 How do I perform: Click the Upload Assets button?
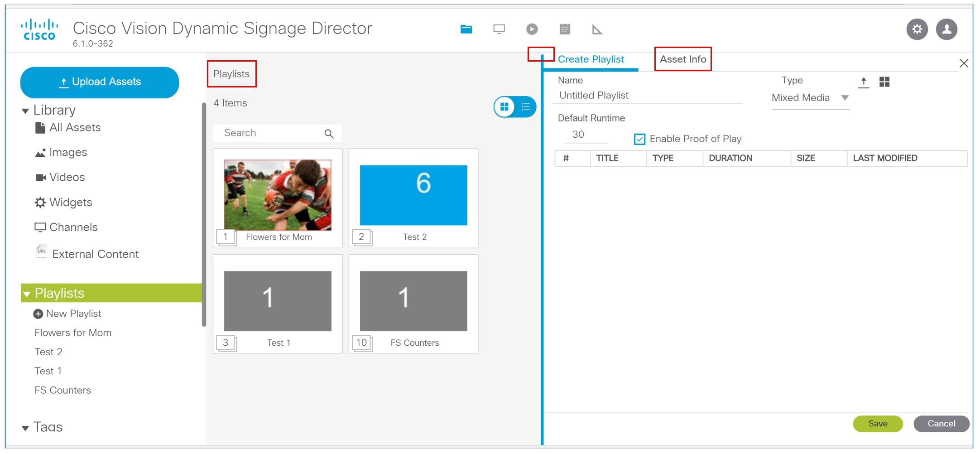coord(100,82)
